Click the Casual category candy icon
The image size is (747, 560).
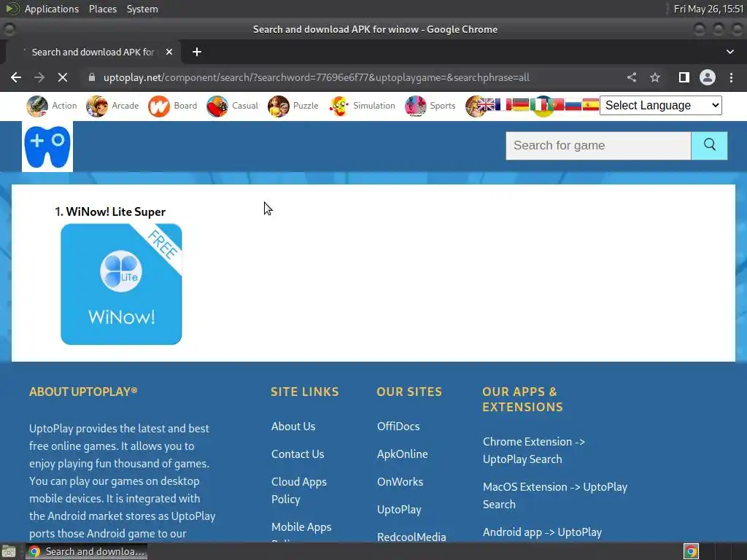pos(217,106)
